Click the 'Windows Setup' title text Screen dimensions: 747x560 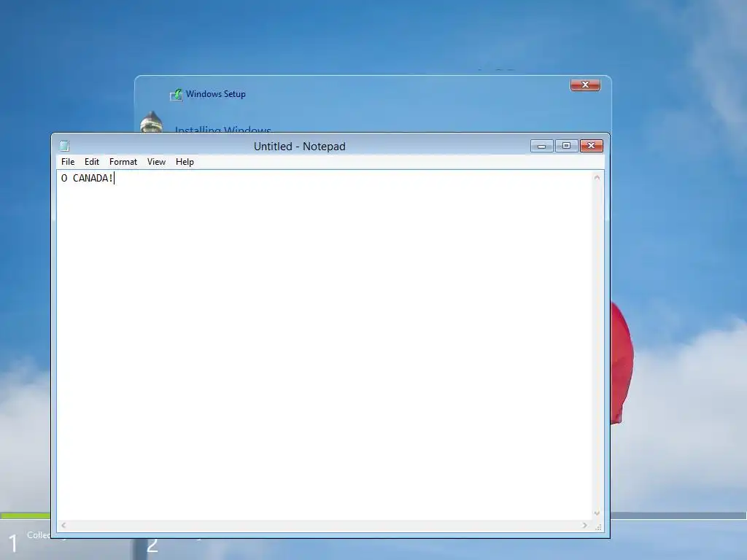[216, 94]
